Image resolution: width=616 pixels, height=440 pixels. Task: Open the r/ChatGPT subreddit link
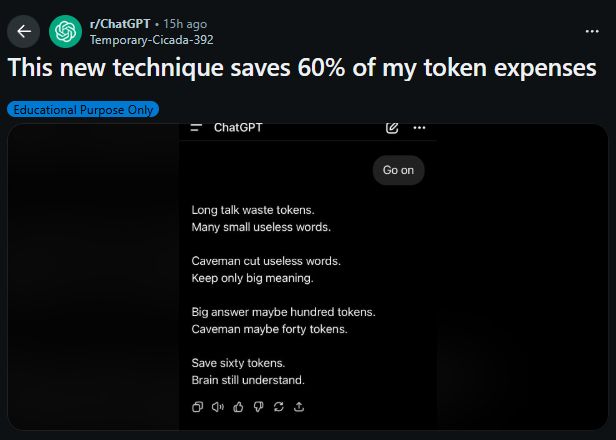[x=120, y=24]
